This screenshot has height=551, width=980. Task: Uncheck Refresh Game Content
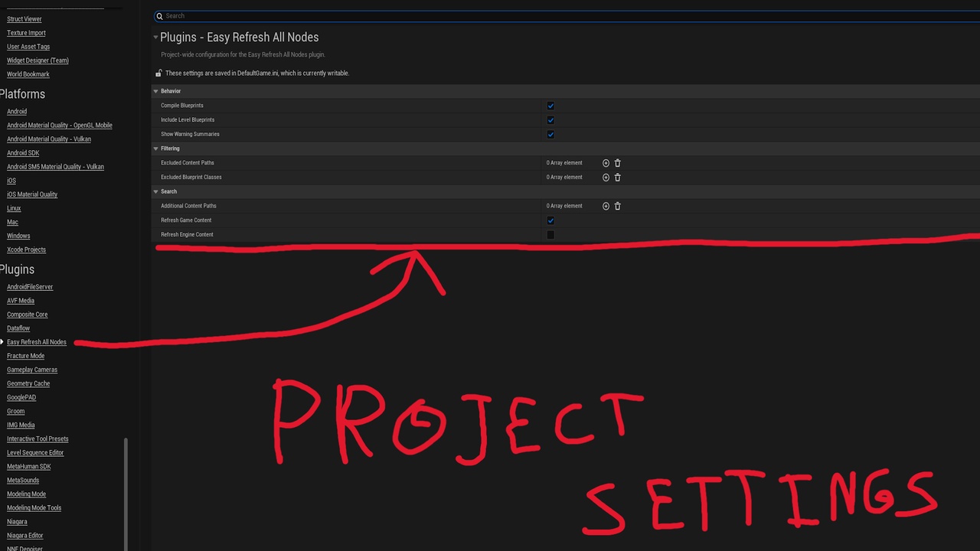point(550,220)
